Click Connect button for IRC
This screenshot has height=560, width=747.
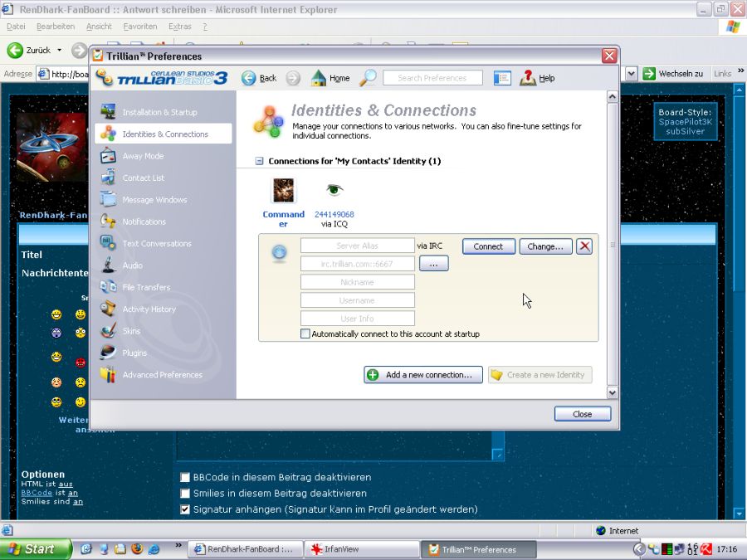(x=488, y=246)
